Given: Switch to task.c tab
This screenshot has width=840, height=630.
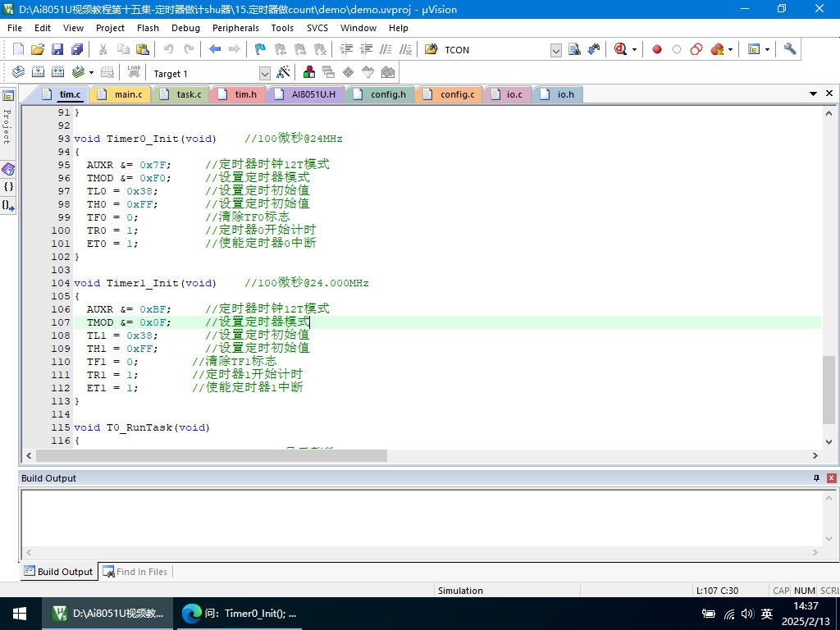Looking at the screenshot, I should tap(184, 94).
